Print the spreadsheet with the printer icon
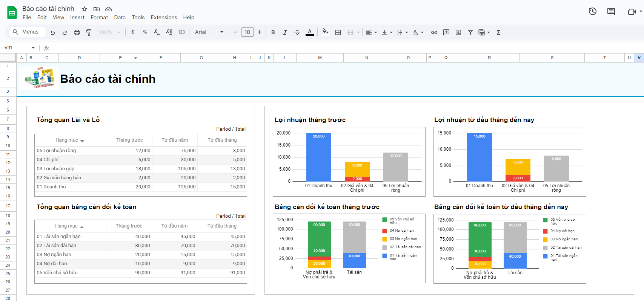This screenshot has width=644, height=301. tap(77, 32)
